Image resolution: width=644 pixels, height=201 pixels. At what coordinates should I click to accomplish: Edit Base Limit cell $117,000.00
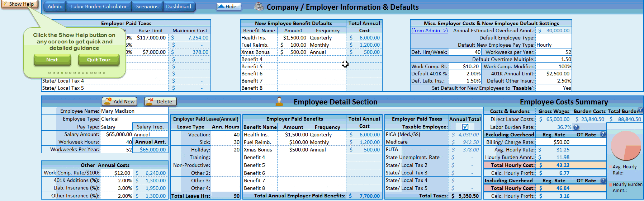[x=150, y=38]
